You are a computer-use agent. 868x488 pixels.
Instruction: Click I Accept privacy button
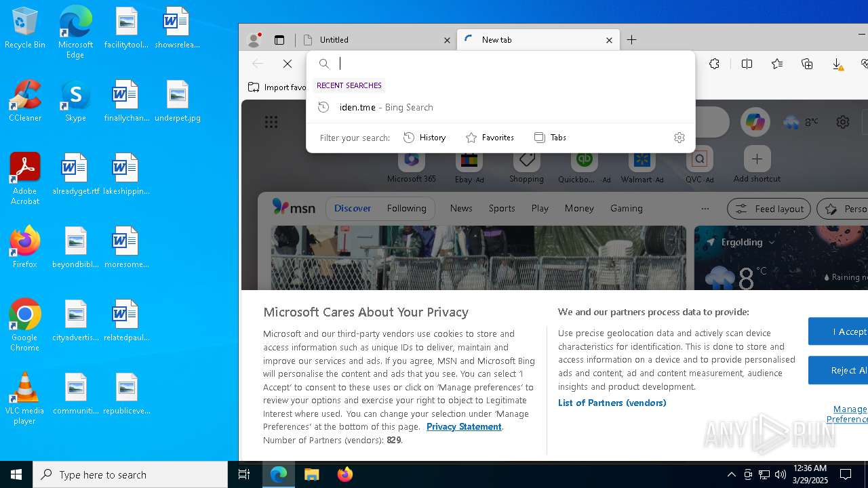coord(838,331)
